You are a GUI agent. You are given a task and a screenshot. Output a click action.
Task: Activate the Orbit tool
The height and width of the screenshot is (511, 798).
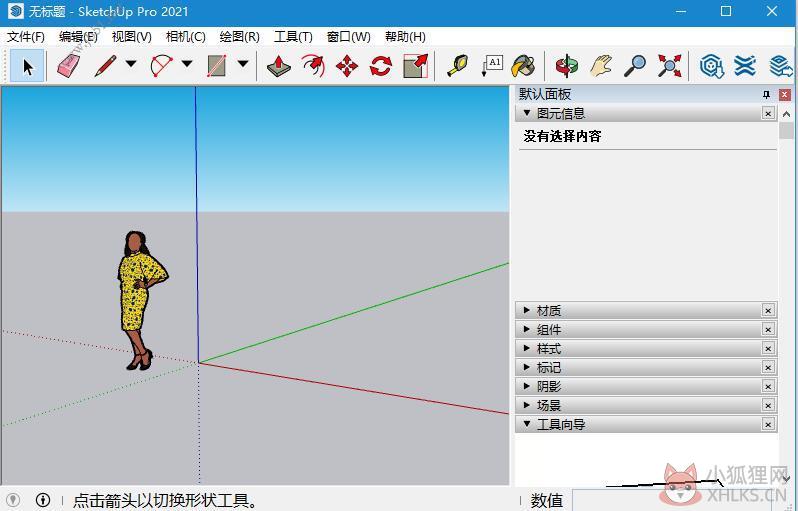pyautogui.click(x=566, y=66)
